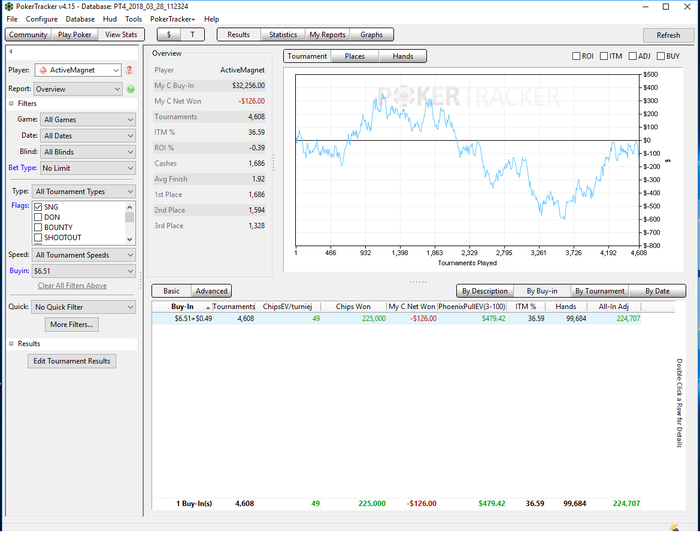The height and width of the screenshot is (539, 700).
Task: Select the $6.51+$0.49 buy-in row
Action: [396, 318]
